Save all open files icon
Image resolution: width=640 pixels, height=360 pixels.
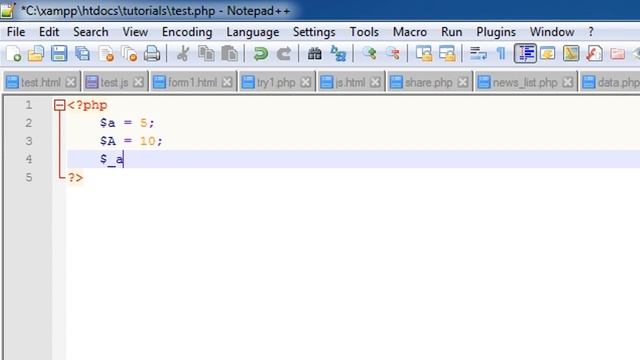pos(82,54)
